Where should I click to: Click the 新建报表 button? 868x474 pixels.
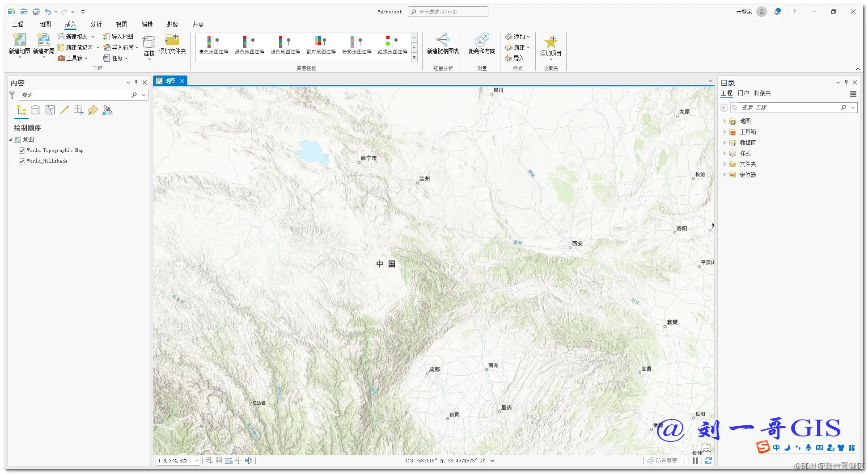point(72,37)
